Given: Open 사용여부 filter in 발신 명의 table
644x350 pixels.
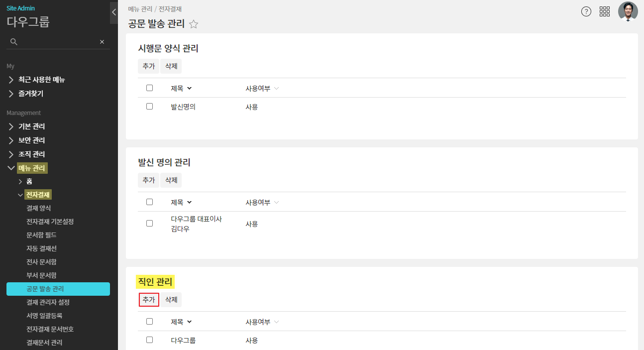Looking at the screenshot, I should click(x=277, y=203).
